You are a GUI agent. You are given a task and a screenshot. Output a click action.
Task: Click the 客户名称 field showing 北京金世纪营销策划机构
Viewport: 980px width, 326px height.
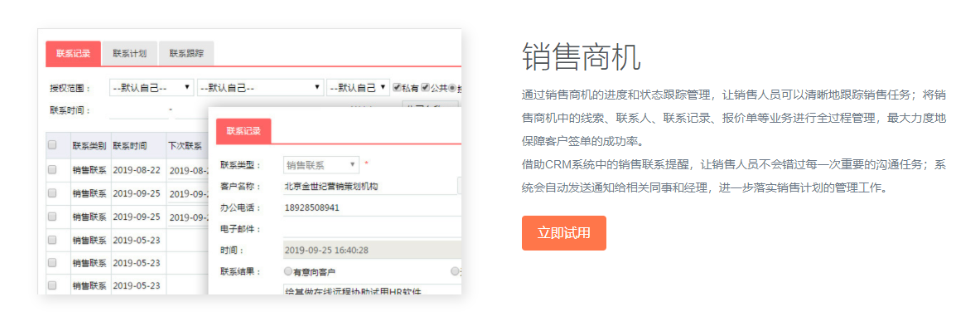pos(369,187)
